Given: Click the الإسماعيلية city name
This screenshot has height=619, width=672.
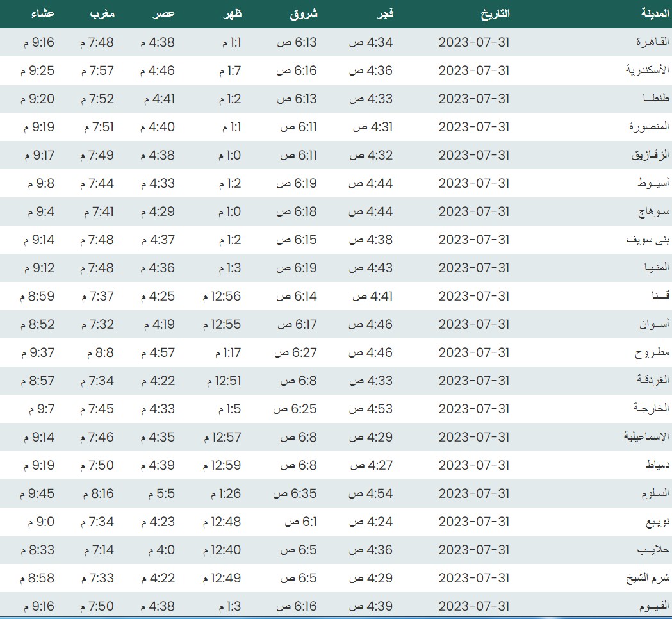Looking at the screenshot, I should (x=646, y=437).
